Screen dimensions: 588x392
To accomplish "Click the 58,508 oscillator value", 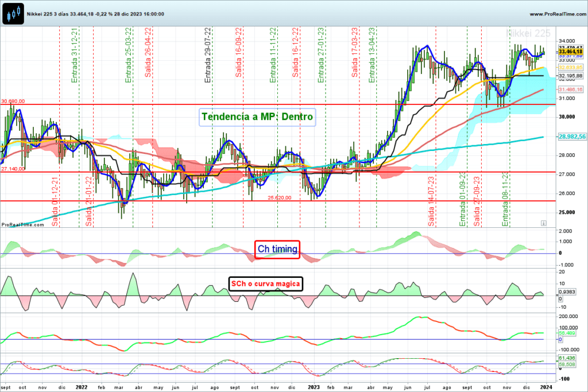I will [567, 364].
